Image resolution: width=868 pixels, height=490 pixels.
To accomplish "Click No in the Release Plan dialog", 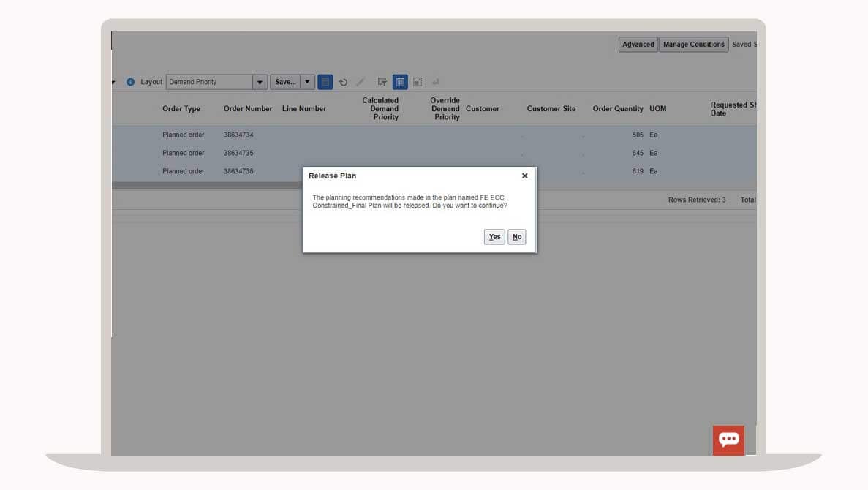I will [516, 237].
